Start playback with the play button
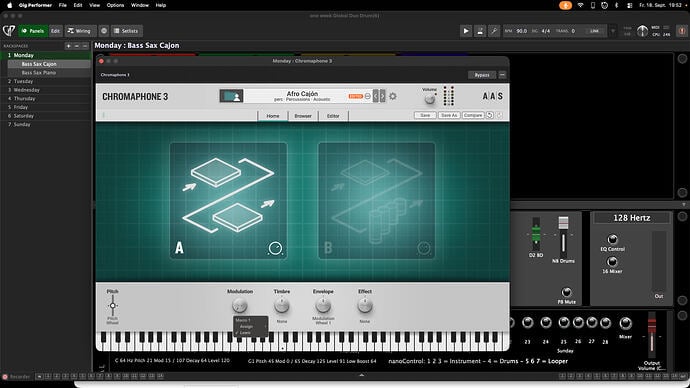 pos(466,31)
